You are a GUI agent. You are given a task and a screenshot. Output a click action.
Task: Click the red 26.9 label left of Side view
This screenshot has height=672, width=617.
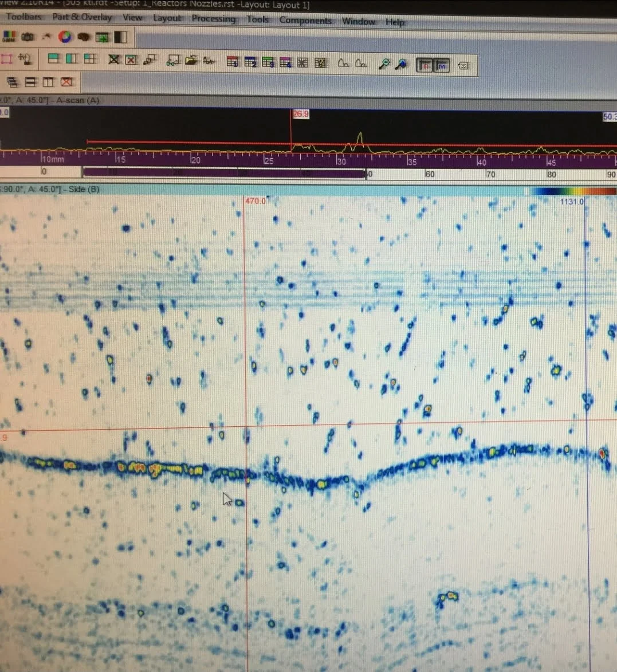click(3, 438)
